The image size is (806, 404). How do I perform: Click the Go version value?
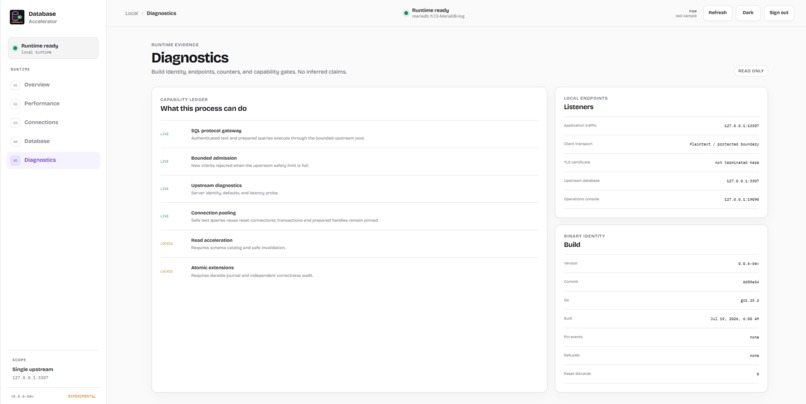point(750,301)
